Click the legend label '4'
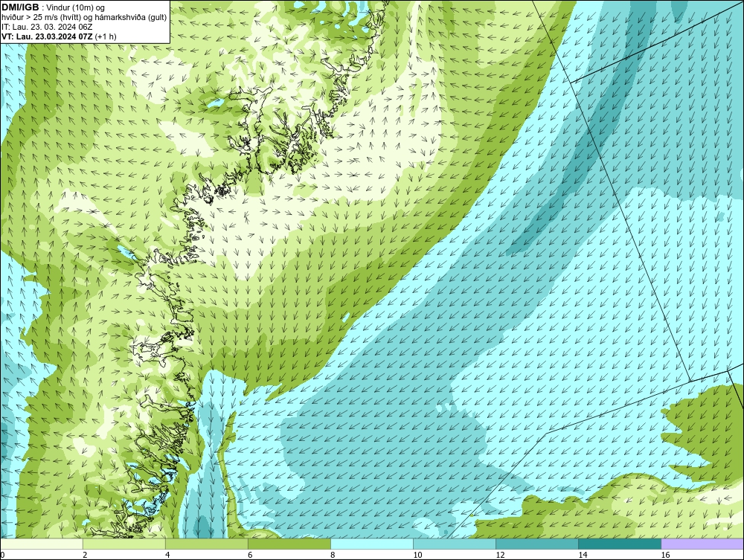Screen dimensions: 744x560 pyautogui.click(x=167, y=555)
